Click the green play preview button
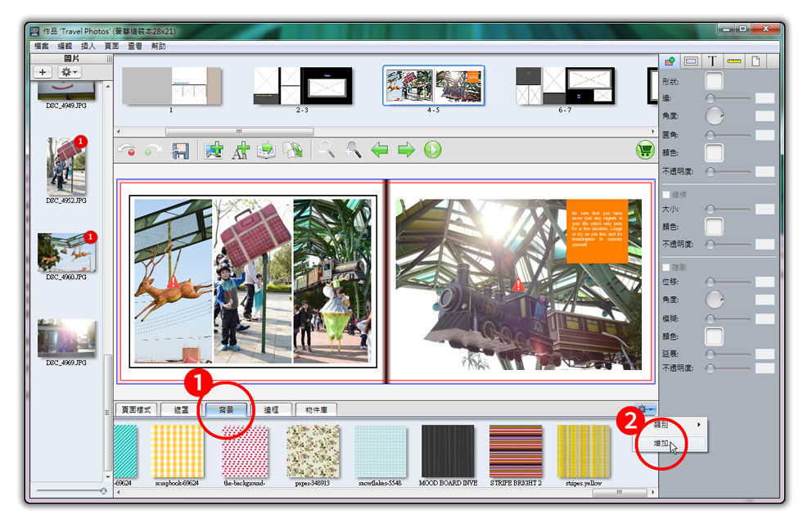 (x=432, y=150)
